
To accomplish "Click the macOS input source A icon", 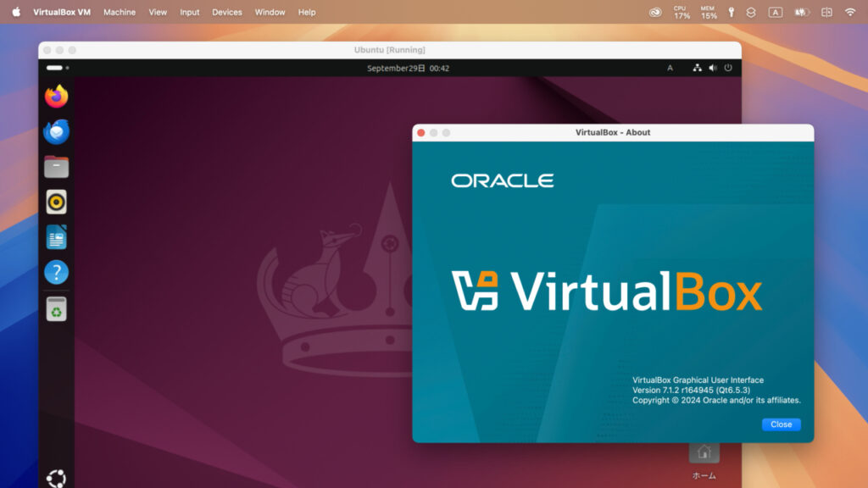I will [775, 12].
